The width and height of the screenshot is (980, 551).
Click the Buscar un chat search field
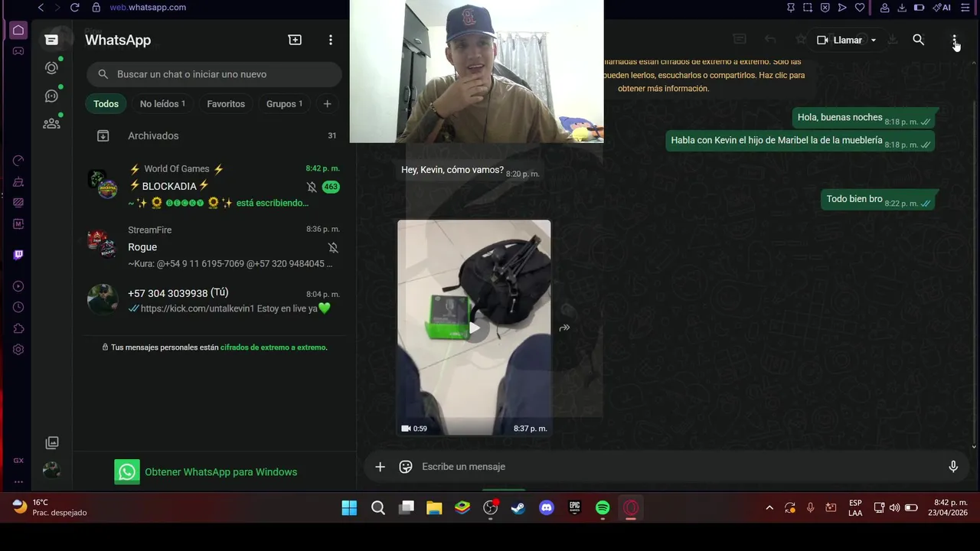pyautogui.click(x=214, y=74)
